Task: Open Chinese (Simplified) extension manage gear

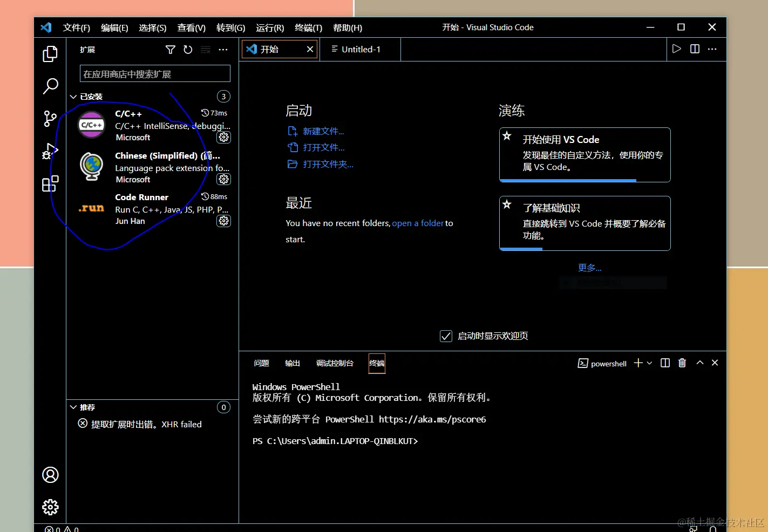Action: pos(223,179)
